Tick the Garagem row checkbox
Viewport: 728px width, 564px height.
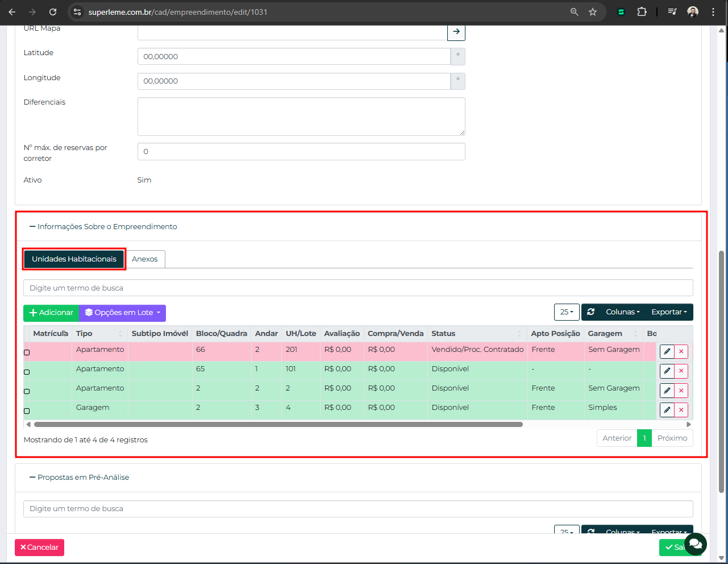[x=27, y=410]
